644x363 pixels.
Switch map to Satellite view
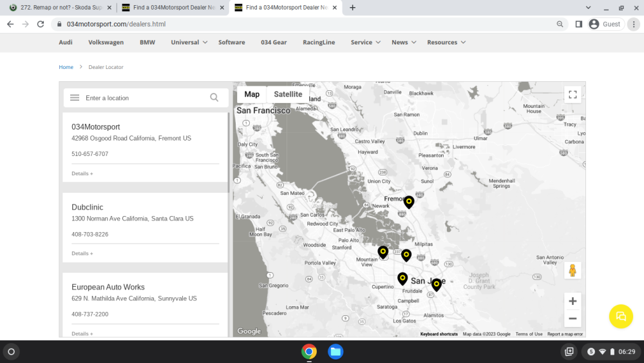(x=288, y=94)
